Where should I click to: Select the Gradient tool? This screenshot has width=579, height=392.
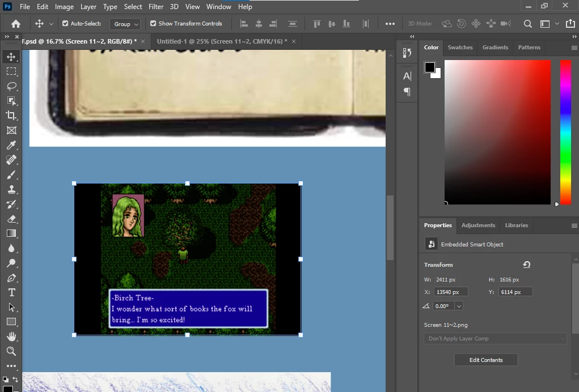[x=11, y=233]
